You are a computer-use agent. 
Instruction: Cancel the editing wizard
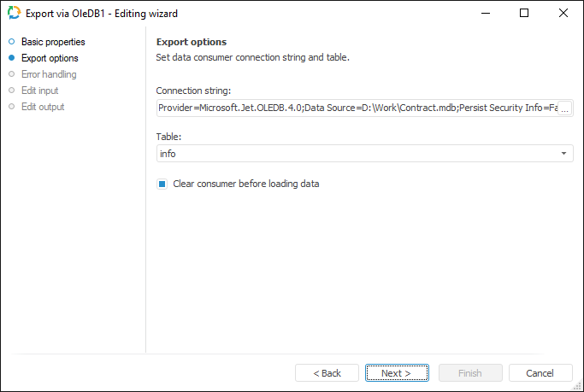[x=540, y=373]
